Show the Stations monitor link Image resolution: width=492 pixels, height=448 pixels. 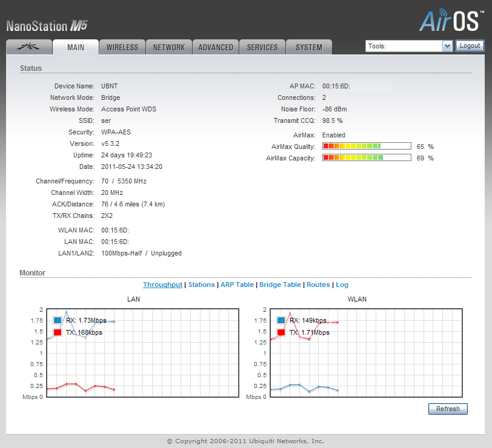click(x=201, y=285)
